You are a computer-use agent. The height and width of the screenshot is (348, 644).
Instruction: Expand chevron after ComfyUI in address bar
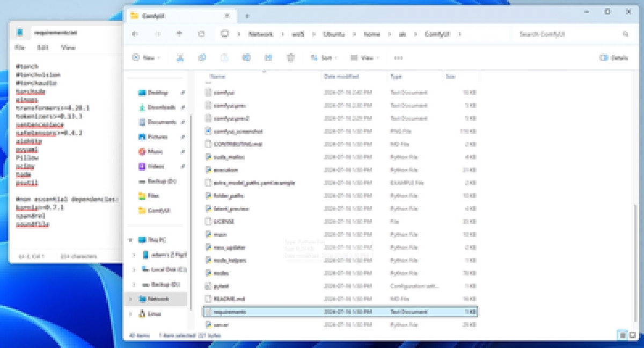[x=459, y=34]
